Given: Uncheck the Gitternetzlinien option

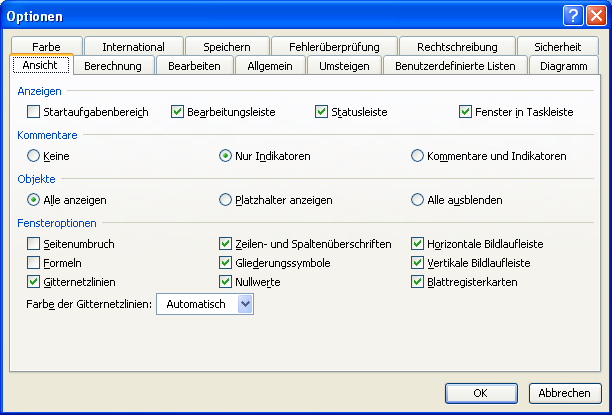Looking at the screenshot, I should [x=34, y=282].
